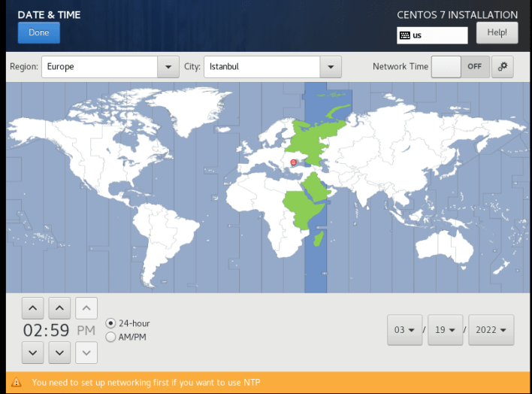The height and width of the screenshot is (394, 532).
Task: Open the month 03 dropdown
Action: tap(404, 330)
